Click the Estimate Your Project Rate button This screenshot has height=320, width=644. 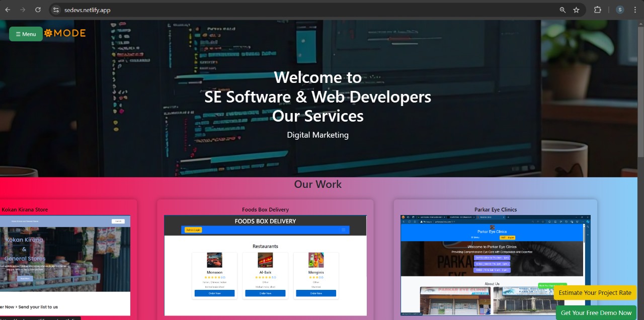pos(595,293)
